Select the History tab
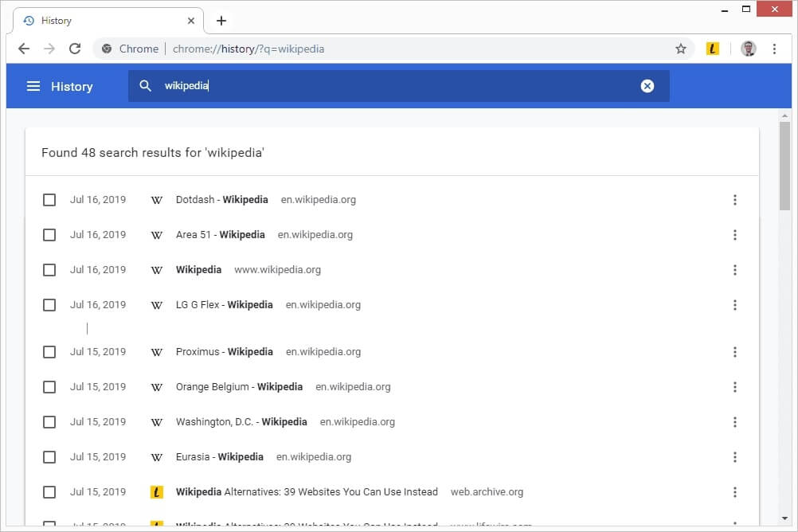Screen dimensions: 798x532 point(107,21)
